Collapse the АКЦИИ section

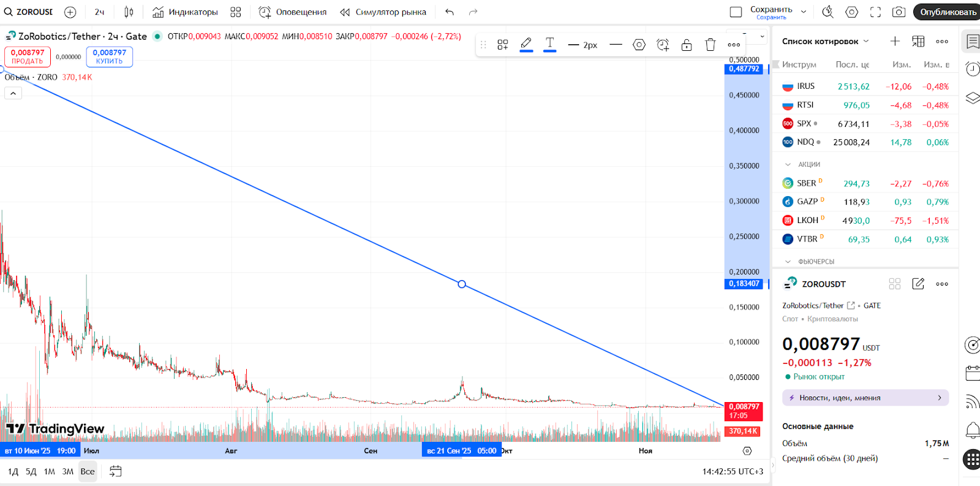[788, 164]
